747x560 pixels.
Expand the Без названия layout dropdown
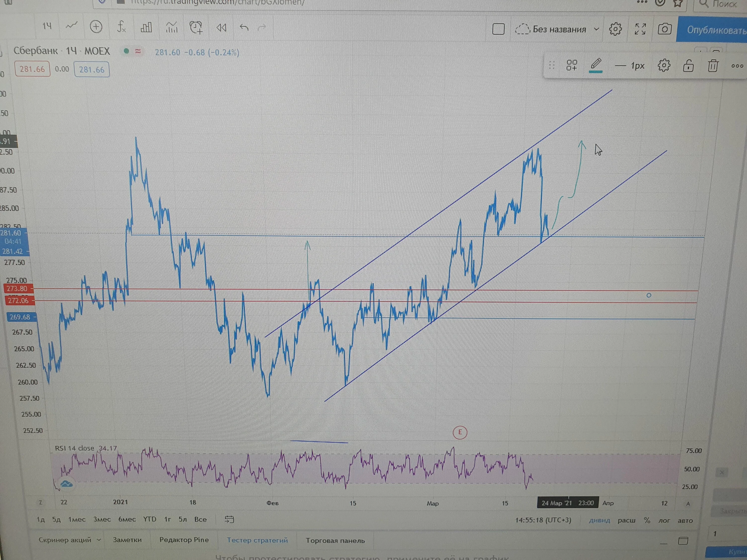click(x=596, y=29)
